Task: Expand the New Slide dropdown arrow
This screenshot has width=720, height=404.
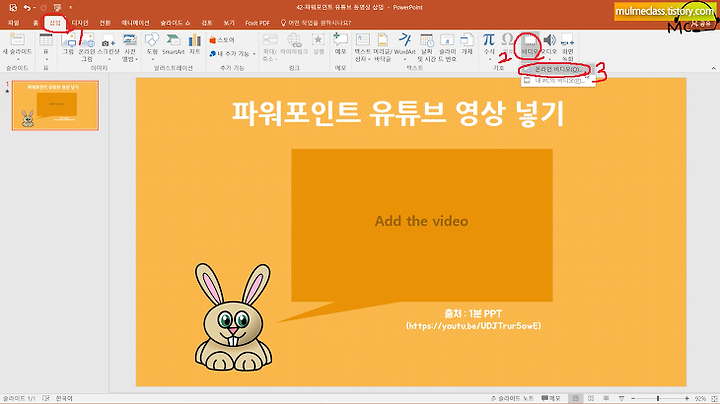Action: click(x=17, y=59)
